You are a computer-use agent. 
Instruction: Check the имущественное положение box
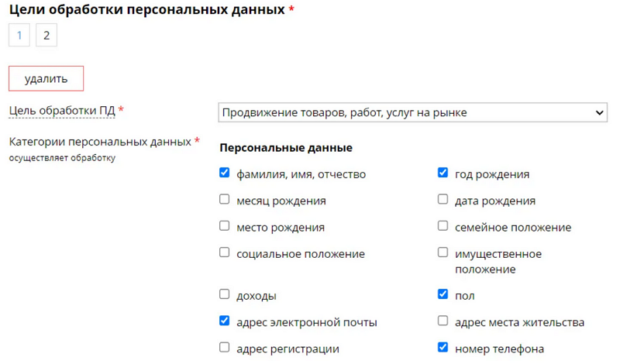[x=443, y=252]
